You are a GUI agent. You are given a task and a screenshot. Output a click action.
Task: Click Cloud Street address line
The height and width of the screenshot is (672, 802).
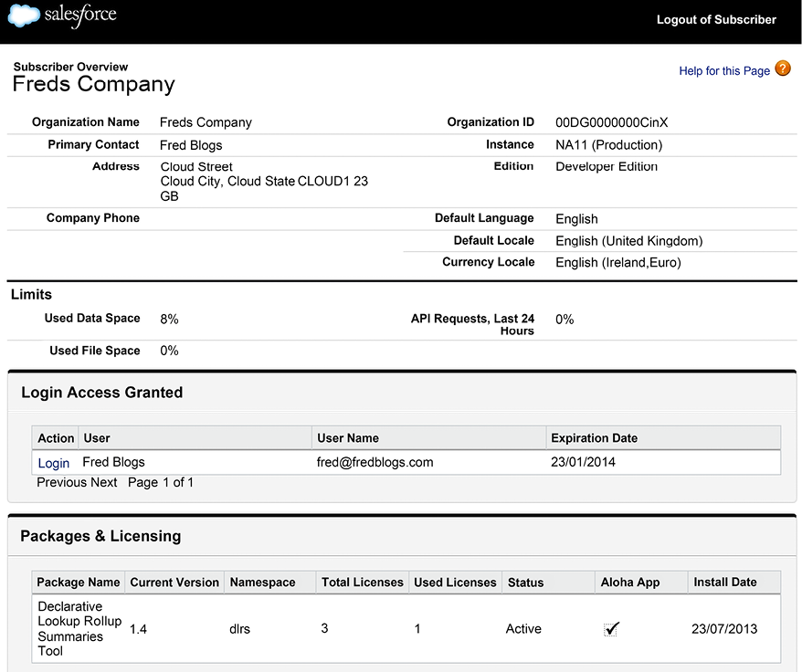(196, 167)
